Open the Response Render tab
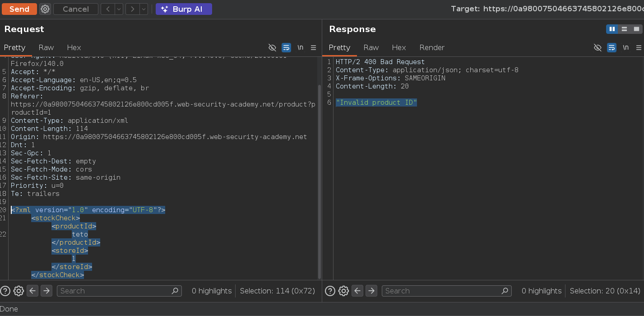This screenshot has height=316, width=644. click(x=432, y=47)
